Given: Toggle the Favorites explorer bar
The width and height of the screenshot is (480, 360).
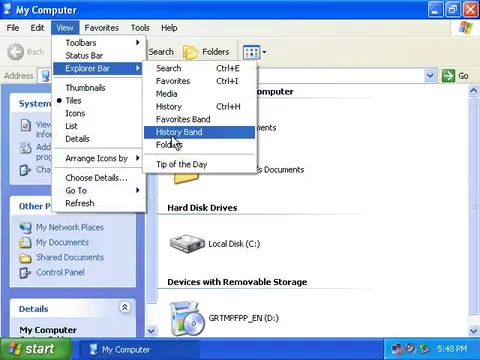Looking at the screenshot, I should click(199, 81).
